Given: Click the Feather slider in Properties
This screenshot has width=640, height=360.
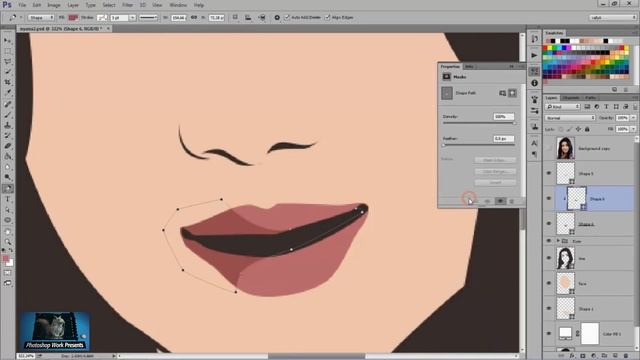Looking at the screenshot, I should [x=479, y=145].
